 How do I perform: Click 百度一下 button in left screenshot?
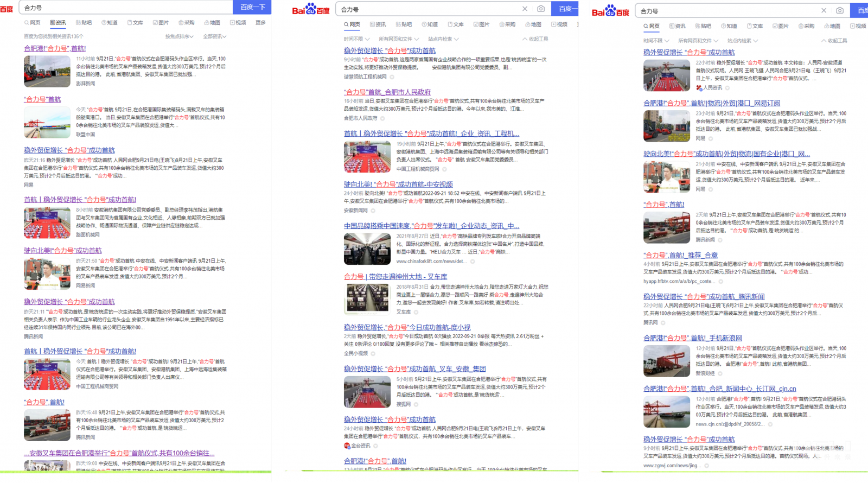point(252,7)
